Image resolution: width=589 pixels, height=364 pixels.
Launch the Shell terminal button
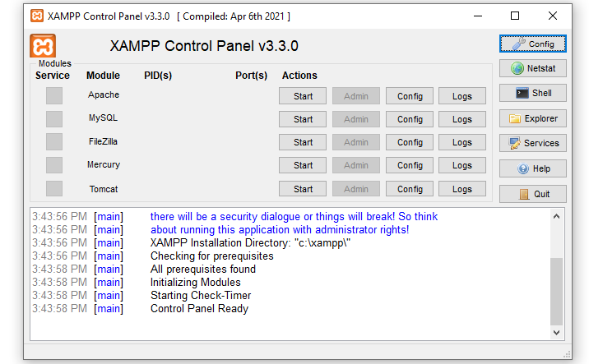tap(533, 93)
